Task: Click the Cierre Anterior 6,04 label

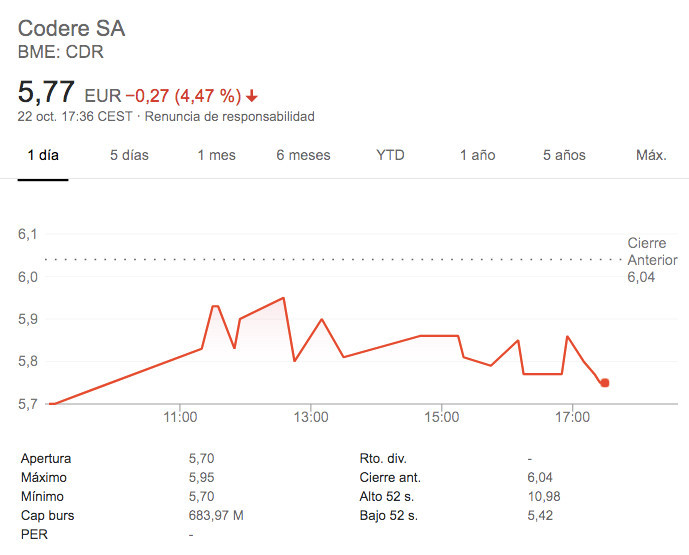Action: click(652, 260)
